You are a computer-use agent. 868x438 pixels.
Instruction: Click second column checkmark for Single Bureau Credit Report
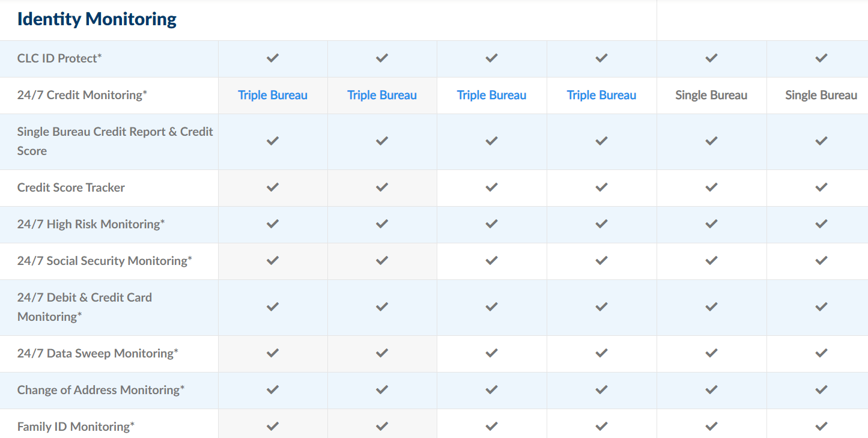click(x=382, y=141)
